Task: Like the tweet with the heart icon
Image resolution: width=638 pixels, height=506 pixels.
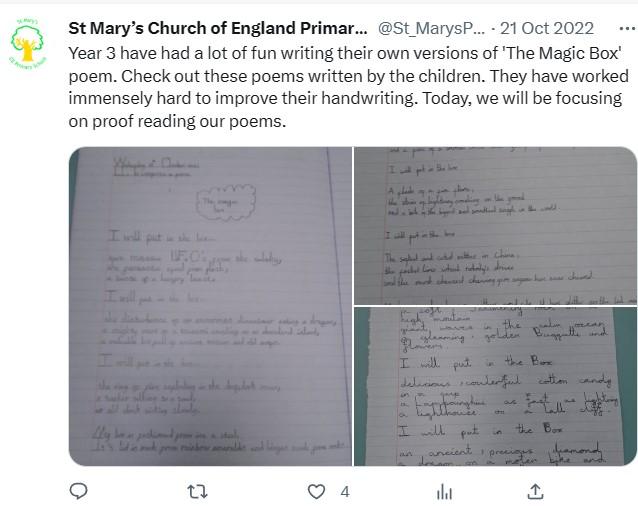Action: 317,491
